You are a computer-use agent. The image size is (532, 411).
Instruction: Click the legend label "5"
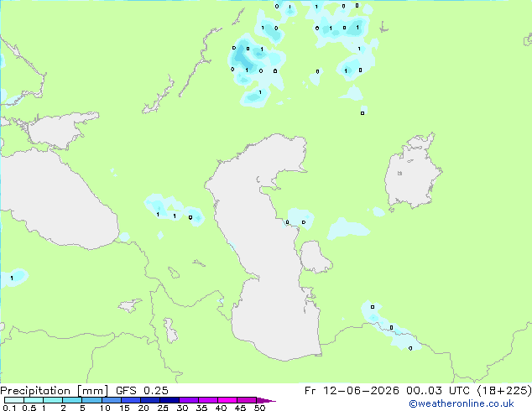point(82,408)
